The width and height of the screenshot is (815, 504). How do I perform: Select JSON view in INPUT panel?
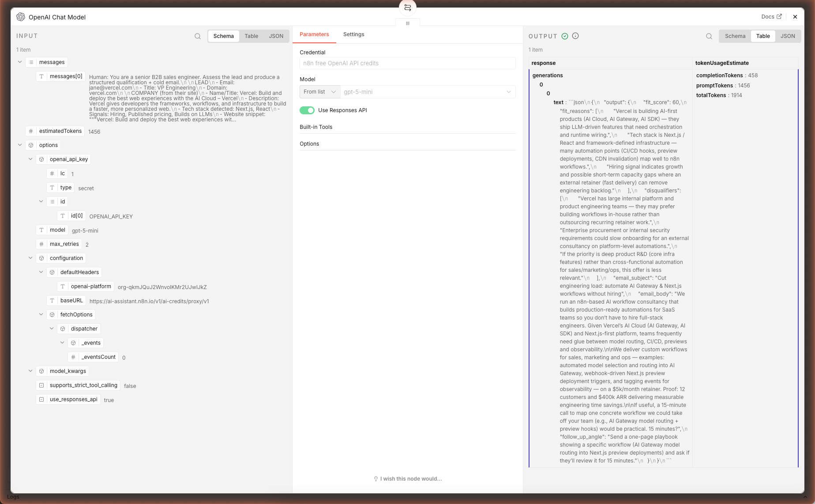coord(276,36)
